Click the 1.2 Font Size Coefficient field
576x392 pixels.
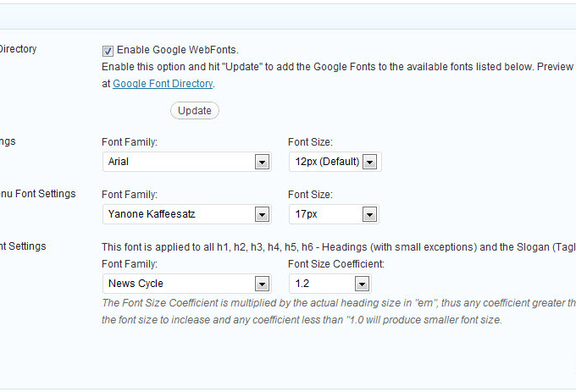[322, 284]
